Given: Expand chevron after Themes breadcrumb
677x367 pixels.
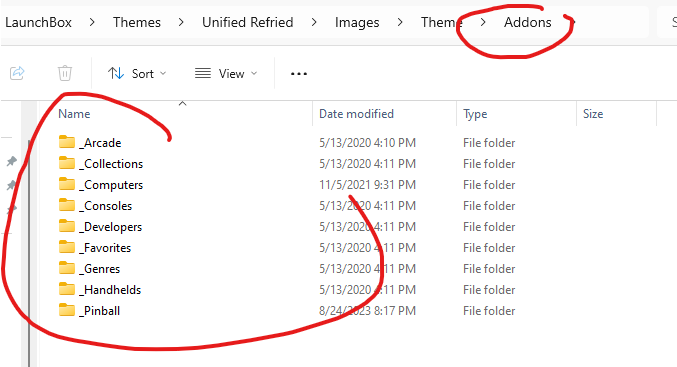Looking at the screenshot, I should pos(181,22).
